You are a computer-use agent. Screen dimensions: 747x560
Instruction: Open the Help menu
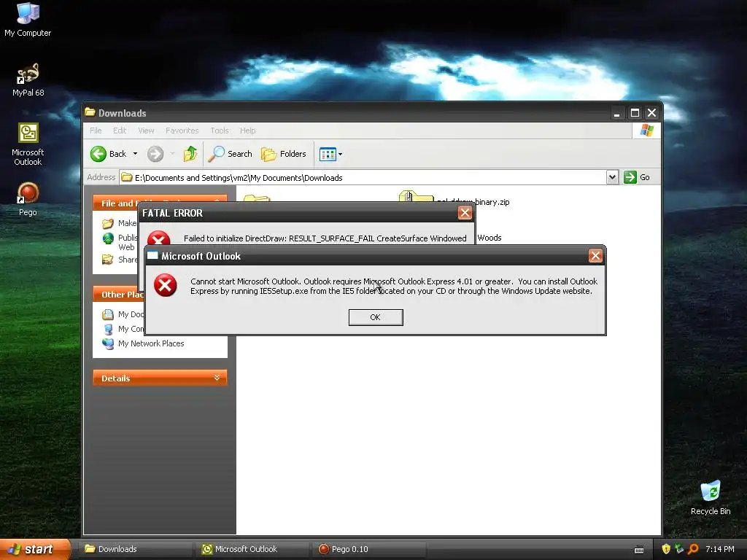click(x=248, y=131)
